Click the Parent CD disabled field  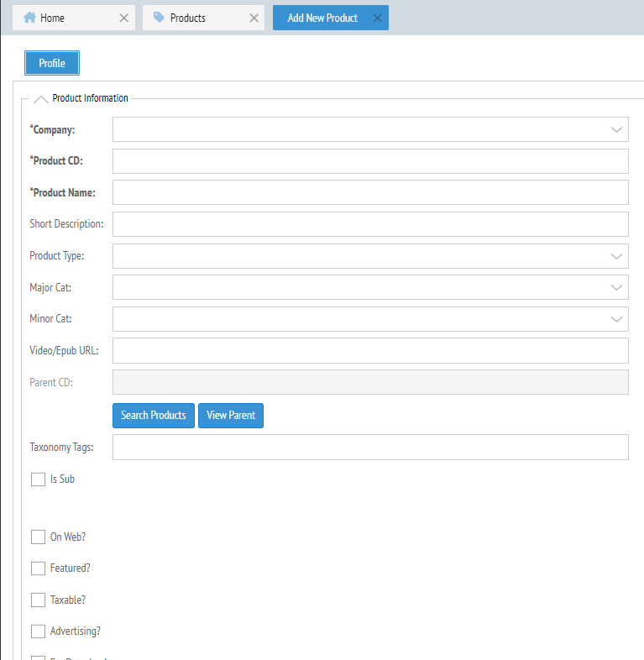click(370, 382)
